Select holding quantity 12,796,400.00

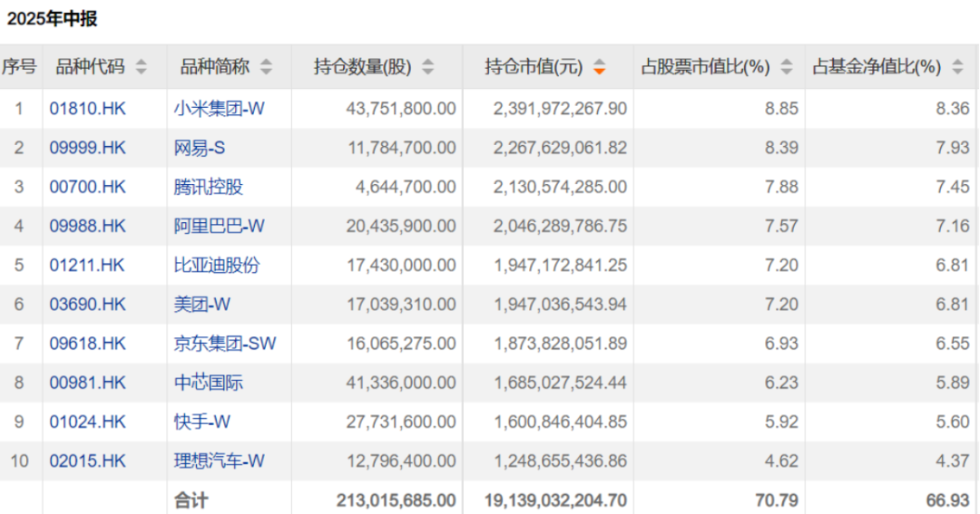click(402, 461)
